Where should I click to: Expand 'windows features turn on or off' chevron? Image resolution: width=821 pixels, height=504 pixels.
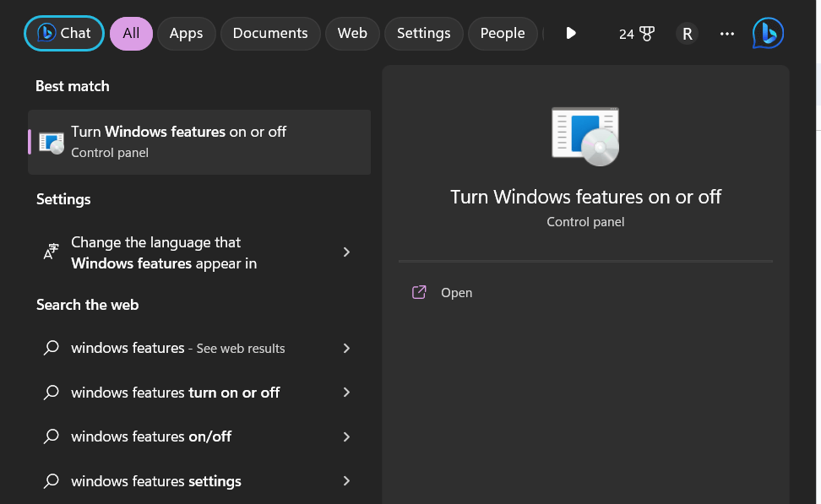pyautogui.click(x=346, y=393)
